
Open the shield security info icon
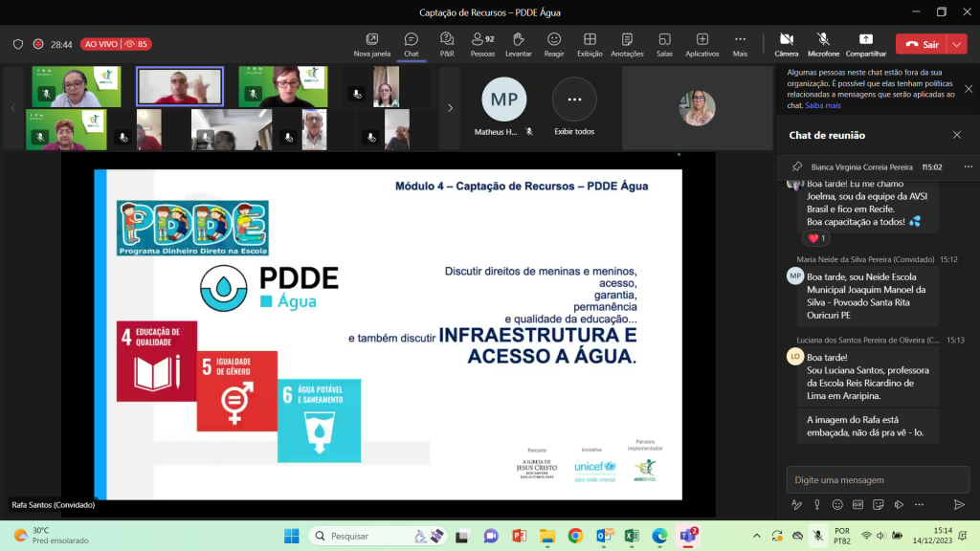click(18, 44)
